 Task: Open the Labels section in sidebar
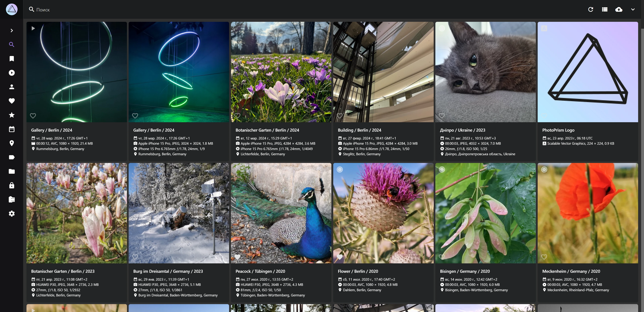click(x=12, y=157)
